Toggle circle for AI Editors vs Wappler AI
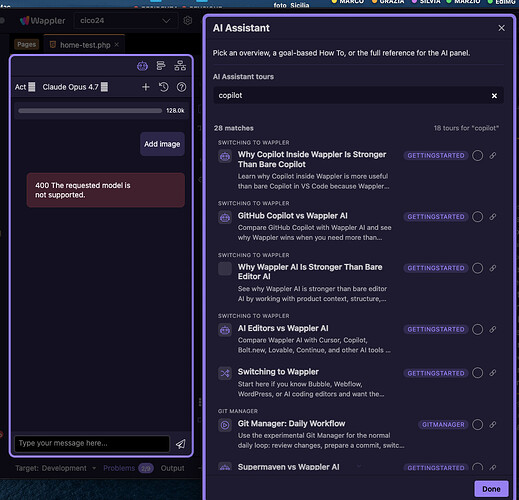This screenshot has width=519, height=500. (x=477, y=329)
